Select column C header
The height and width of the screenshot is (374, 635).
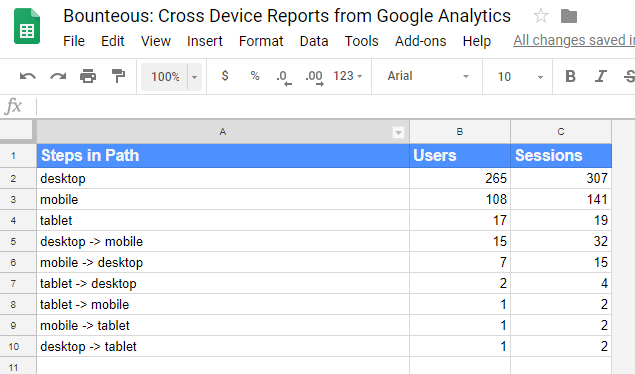click(561, 132)
